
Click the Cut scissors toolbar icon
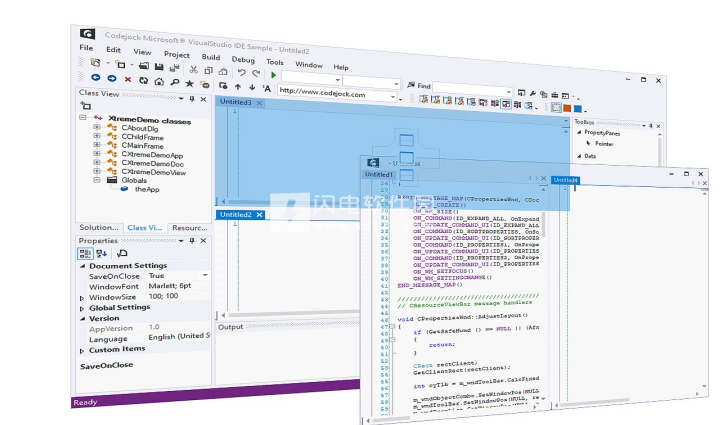click(193, 69)
